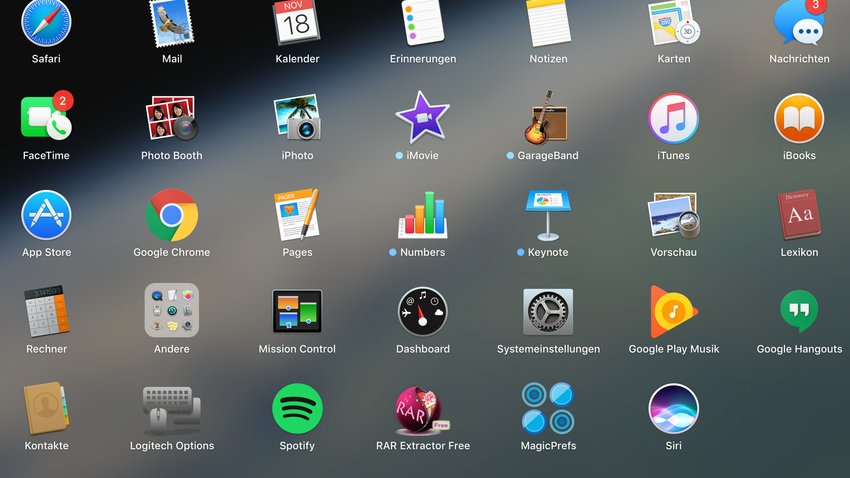Click the "Lexikon" label text
This screenshot has width=850, height=478.
800,252
